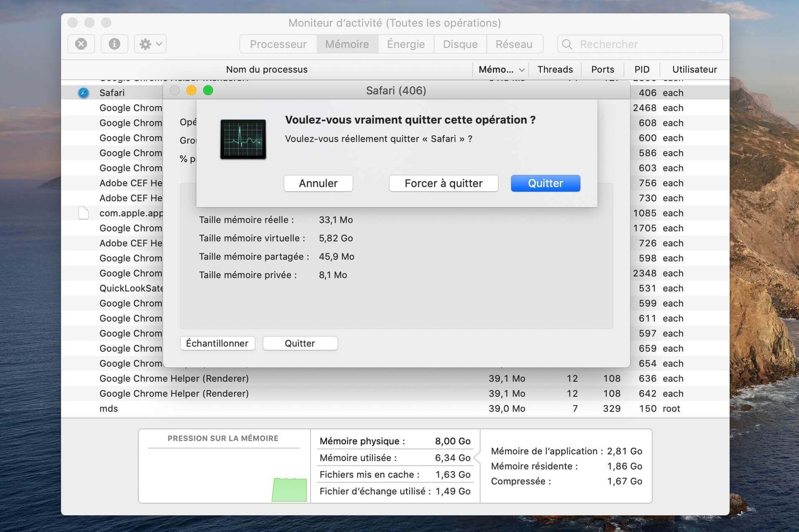The width and height of the screenshot is (799, 532).
Task: Click Taille mémoire privée 8,1 Mo
Action: pos(273,275)
